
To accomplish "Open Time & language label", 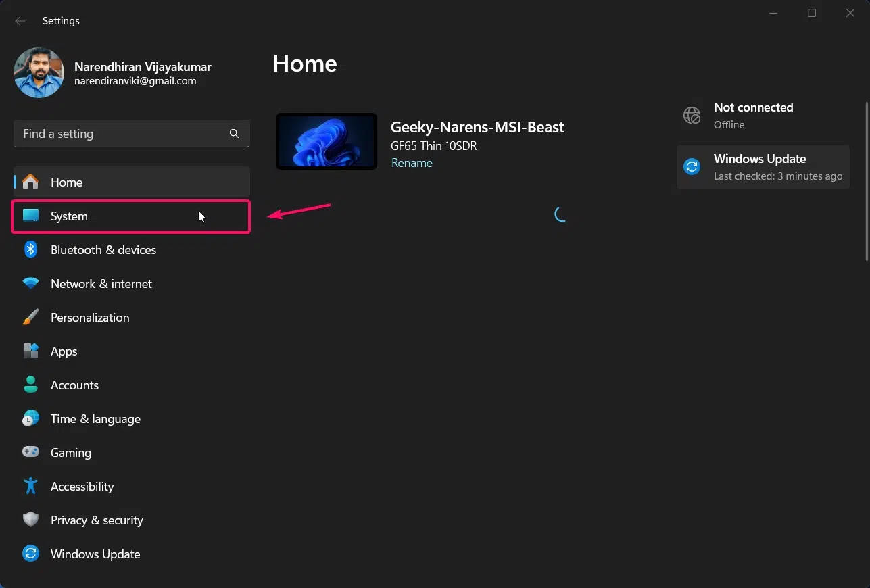I will pyautogui.click(x=95, y=419).
